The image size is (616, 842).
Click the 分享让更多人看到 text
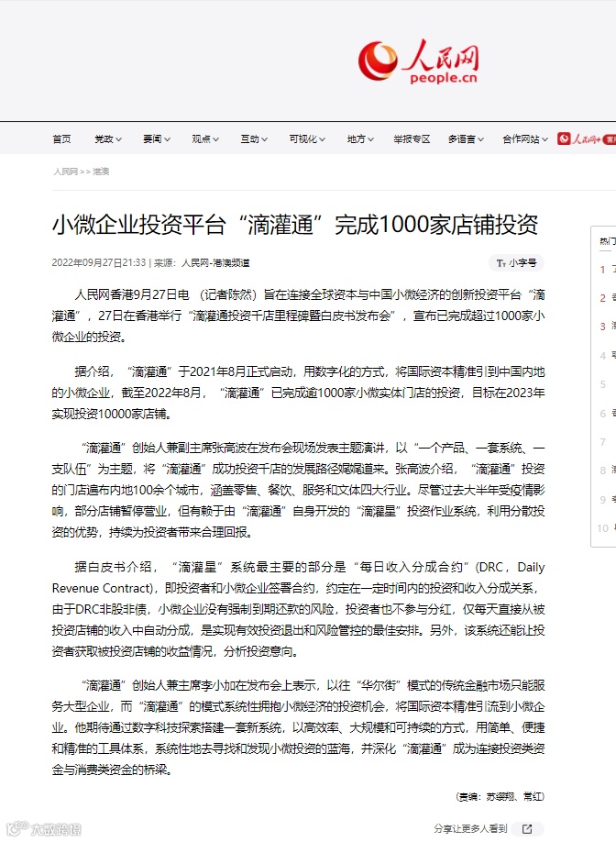coord(470,828)
